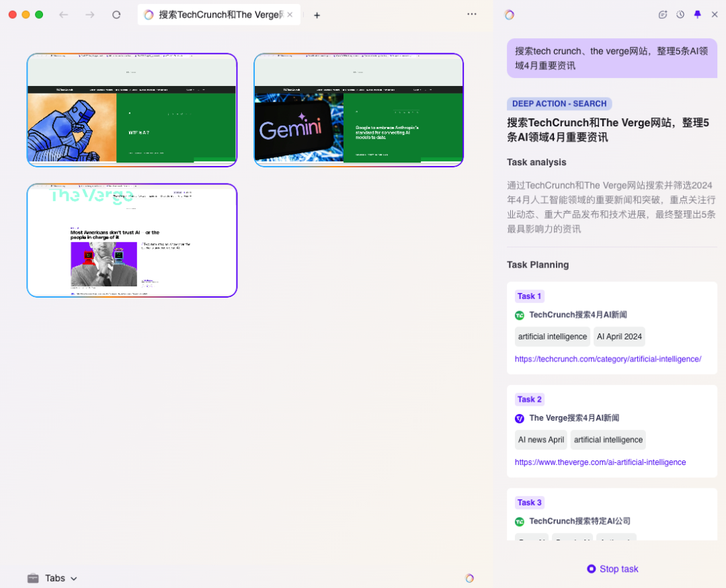Open a new tab with the plus button
This screenshot has width=726, height=588.
click(317, 15)
